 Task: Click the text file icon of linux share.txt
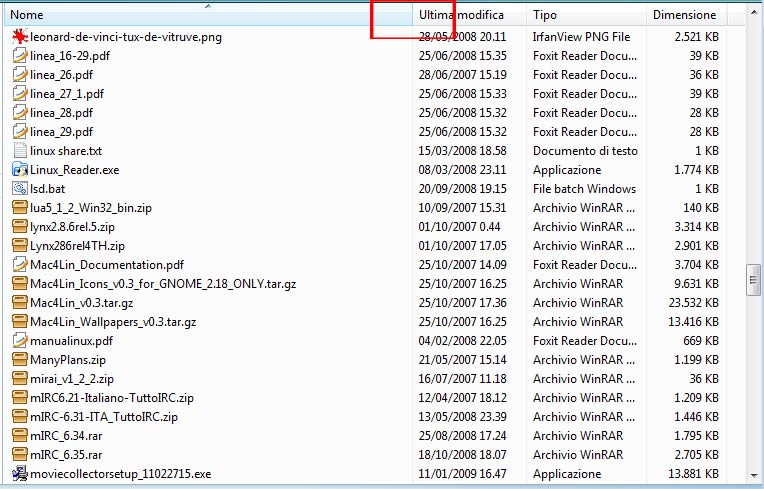pos(20,150)
